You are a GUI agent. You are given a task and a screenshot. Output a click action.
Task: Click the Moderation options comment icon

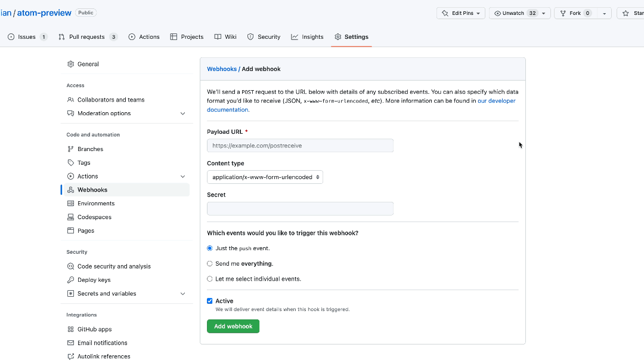(x=70, y=113)
